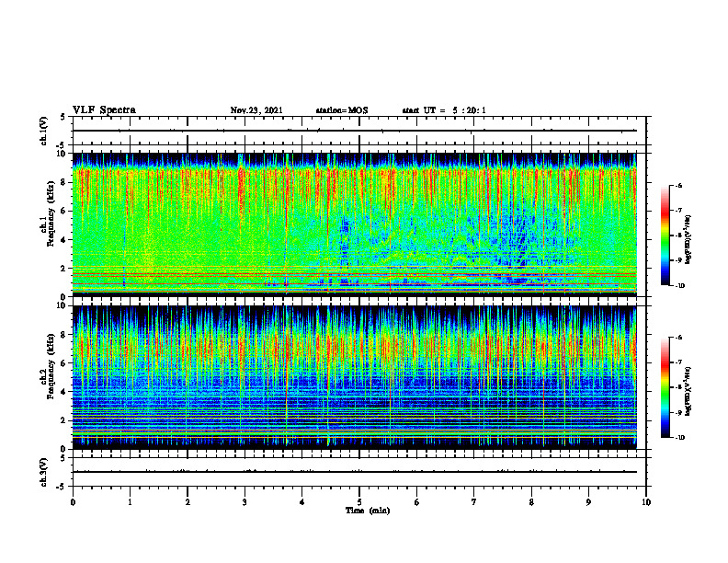
Task: Click the ch.2 spectrogram color bar
Action: coord(665,387)
